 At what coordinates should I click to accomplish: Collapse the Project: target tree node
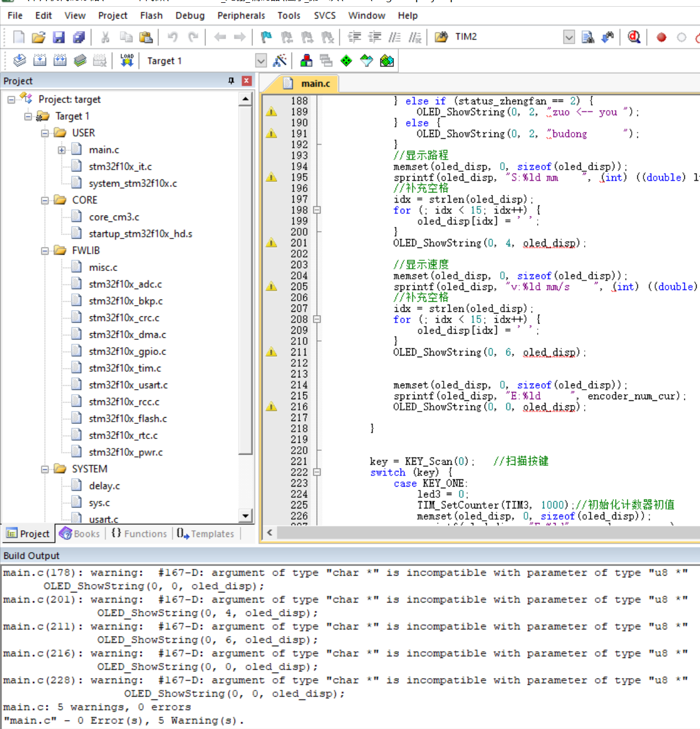pyautogui.click(x=11, y=100)
